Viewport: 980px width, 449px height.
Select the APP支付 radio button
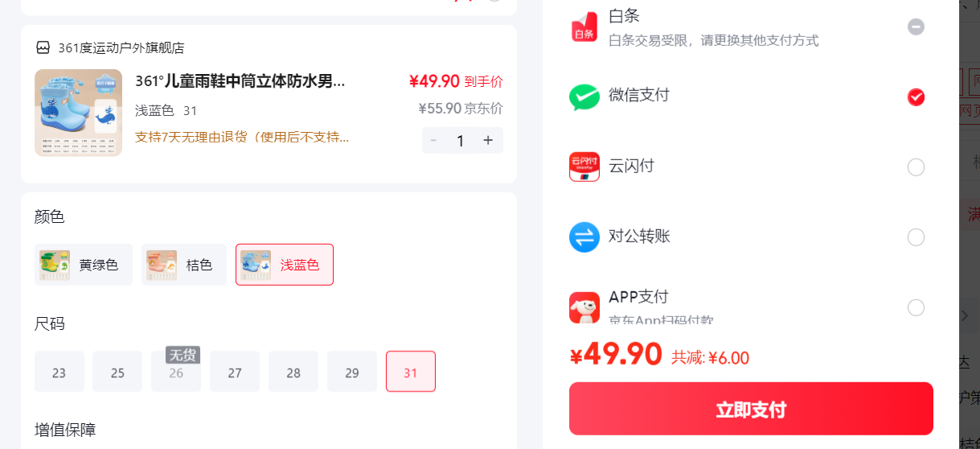[916, 307]
